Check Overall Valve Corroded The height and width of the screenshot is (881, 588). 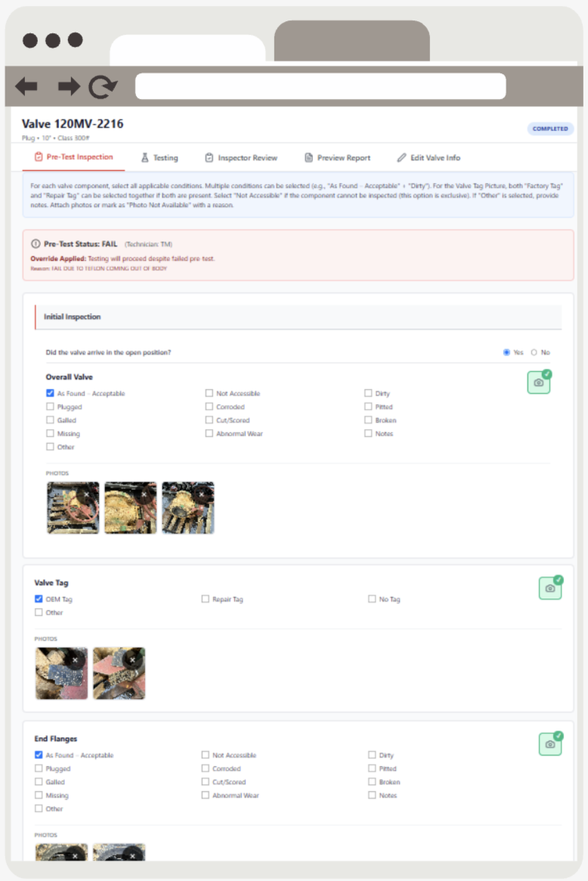(209, 406)
